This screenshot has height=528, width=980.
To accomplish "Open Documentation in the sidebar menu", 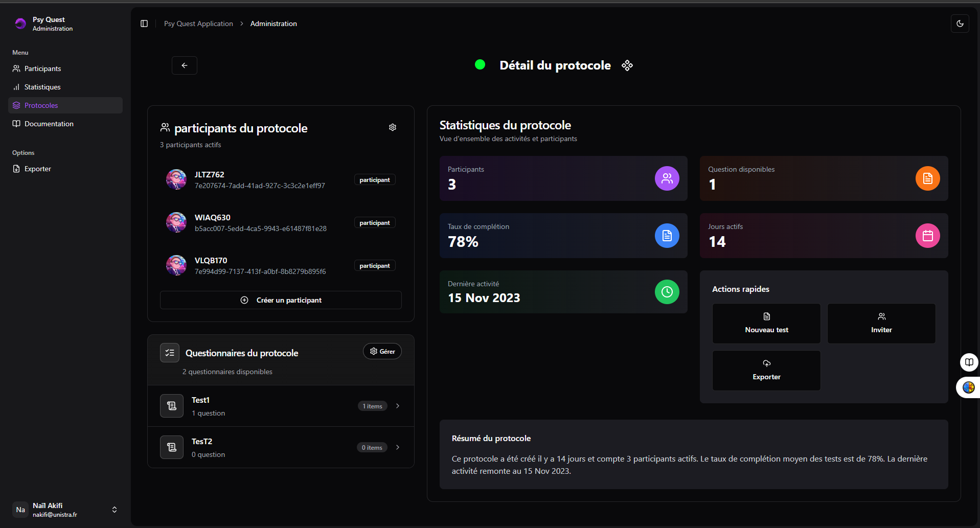I will [49, 124].
